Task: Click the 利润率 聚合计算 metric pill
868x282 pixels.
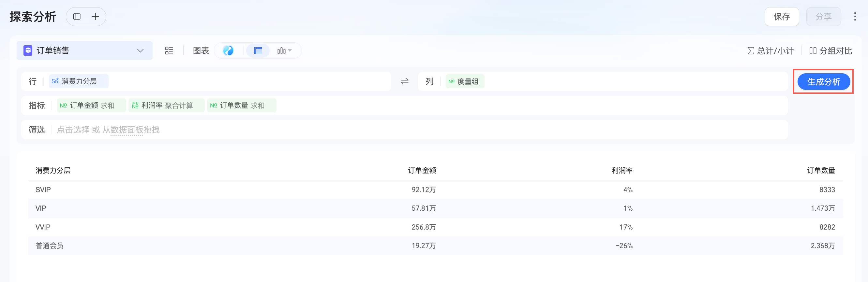Action: pos(166,105)
